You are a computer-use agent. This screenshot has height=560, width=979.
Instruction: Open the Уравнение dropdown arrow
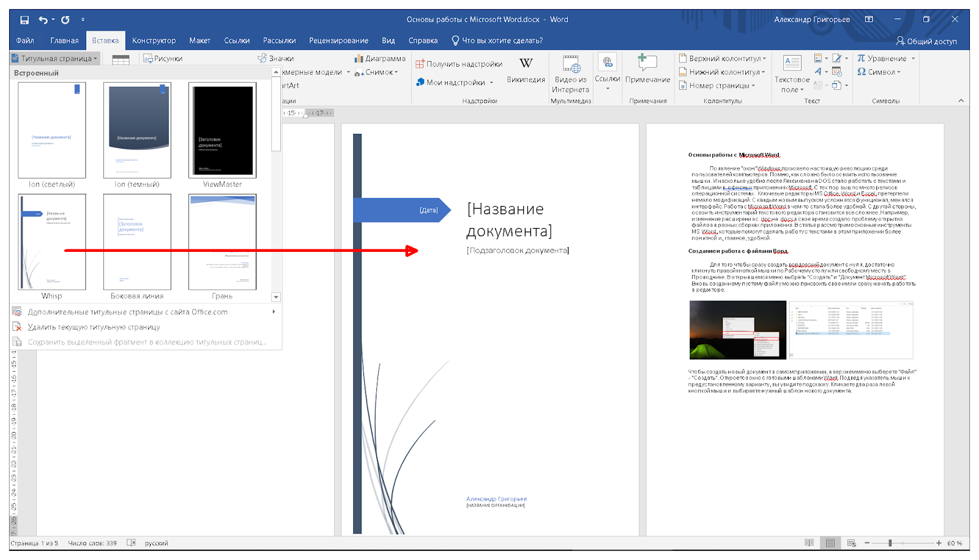(913, 59)
